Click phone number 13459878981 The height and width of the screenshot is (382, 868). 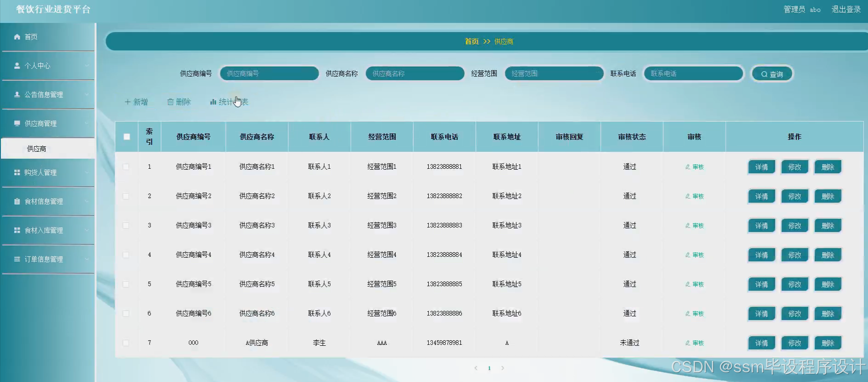[x=444, y=343]
